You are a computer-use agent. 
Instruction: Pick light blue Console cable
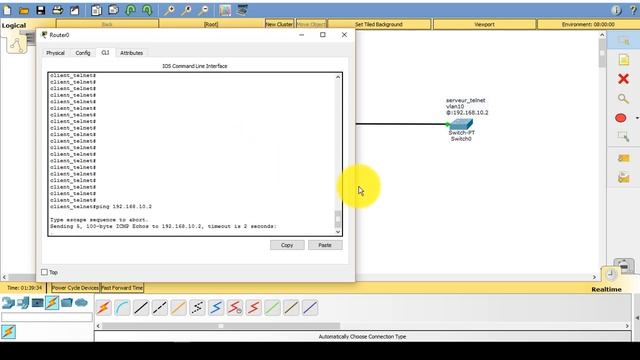122,308
